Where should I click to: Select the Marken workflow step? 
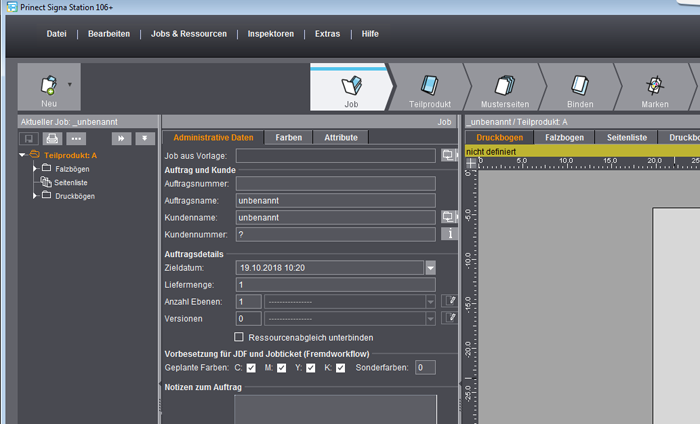[x=655, y=88]
